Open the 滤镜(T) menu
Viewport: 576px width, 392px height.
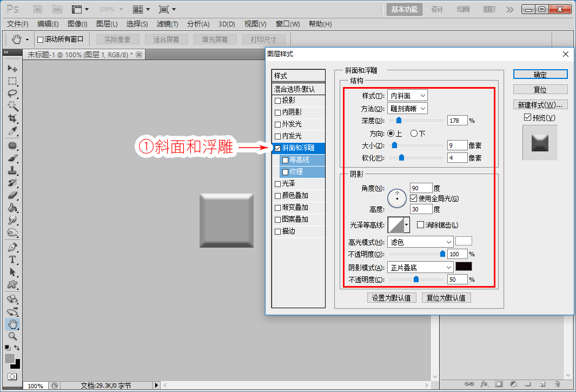point(167,24)
